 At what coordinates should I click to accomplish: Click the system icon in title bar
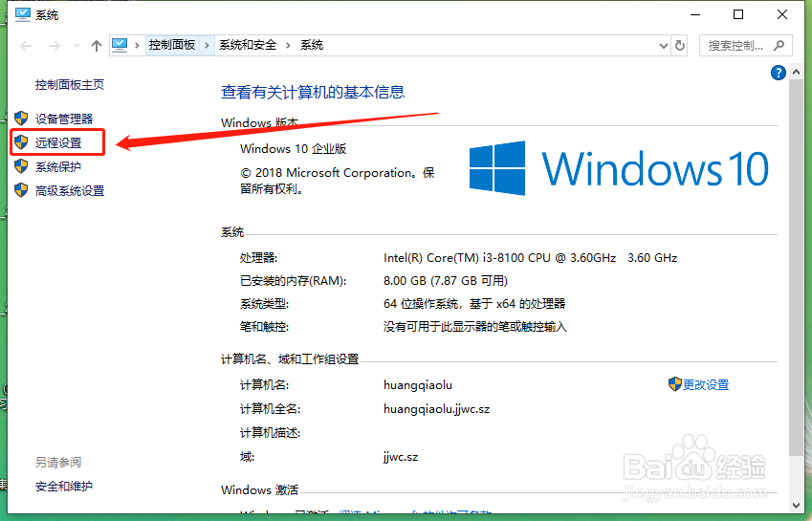click(x=23, y=14)
